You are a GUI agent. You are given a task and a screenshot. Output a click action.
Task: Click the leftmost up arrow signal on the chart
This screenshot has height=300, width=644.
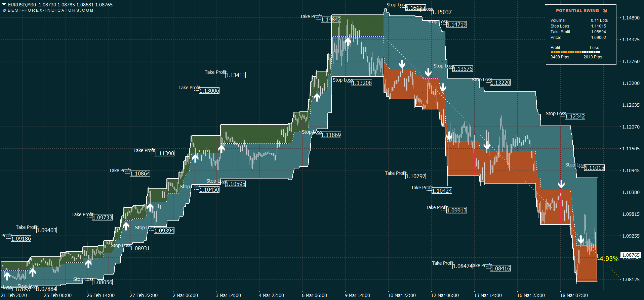pos(7,276)
